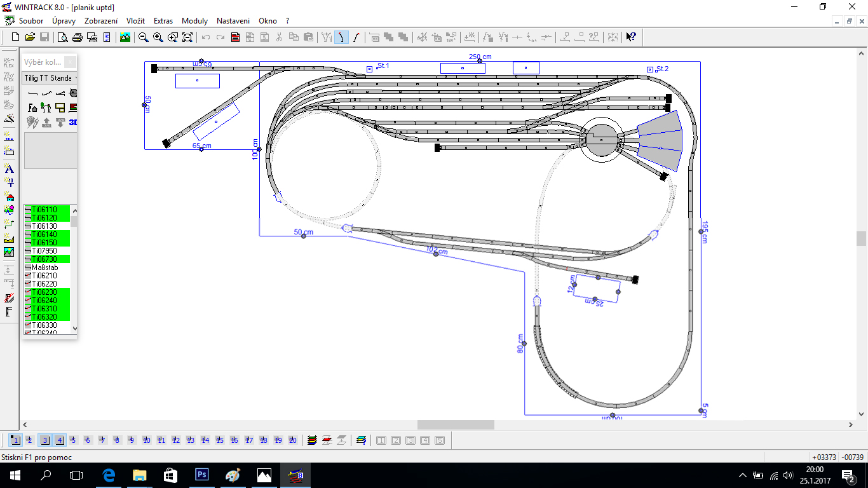Viewport: 868px width, 488px height.
Task: Select track Ti06130 in the list
Action: click(x=44, y=226)
